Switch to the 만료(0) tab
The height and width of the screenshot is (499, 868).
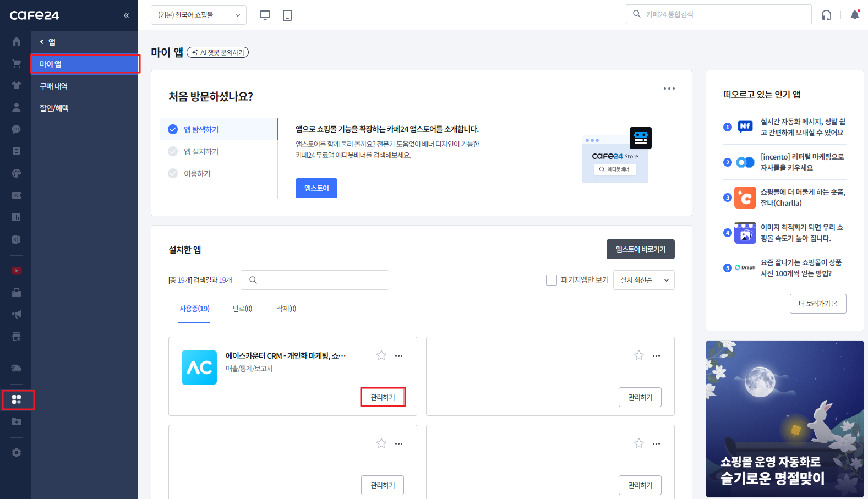click(242, 309)
